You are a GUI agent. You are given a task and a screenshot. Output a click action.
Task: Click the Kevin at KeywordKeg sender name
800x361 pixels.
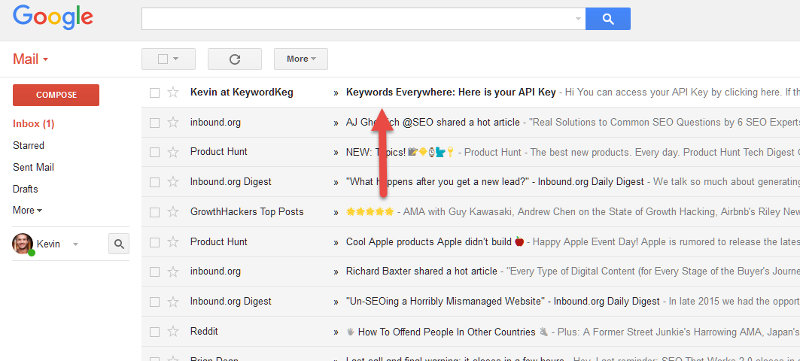pyautogui.click(x=242, y=92)
